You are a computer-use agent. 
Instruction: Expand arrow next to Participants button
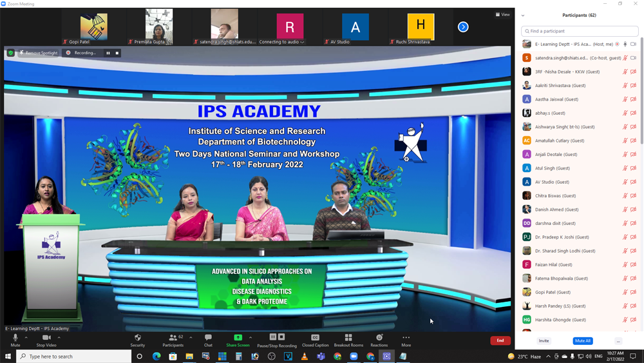pyautogui.click(x=191, y=337)
